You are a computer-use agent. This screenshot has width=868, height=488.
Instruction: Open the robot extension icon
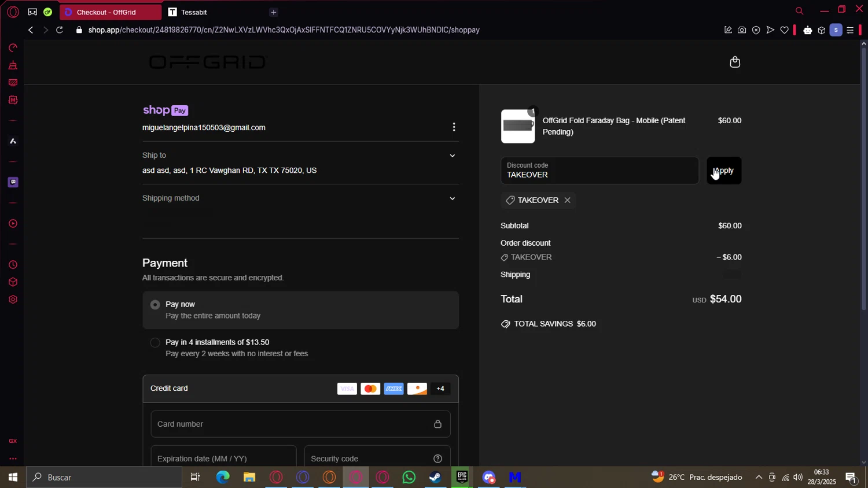[x=808, y=30]
